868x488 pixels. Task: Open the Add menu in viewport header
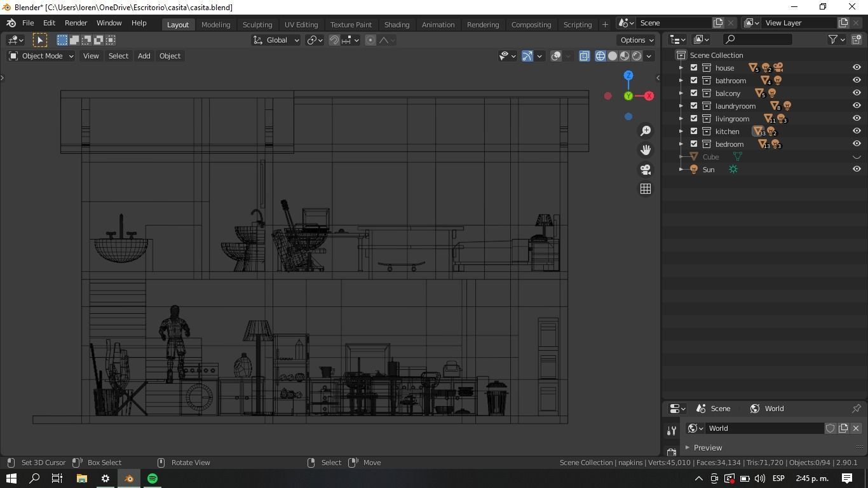[x=144, y=56]
